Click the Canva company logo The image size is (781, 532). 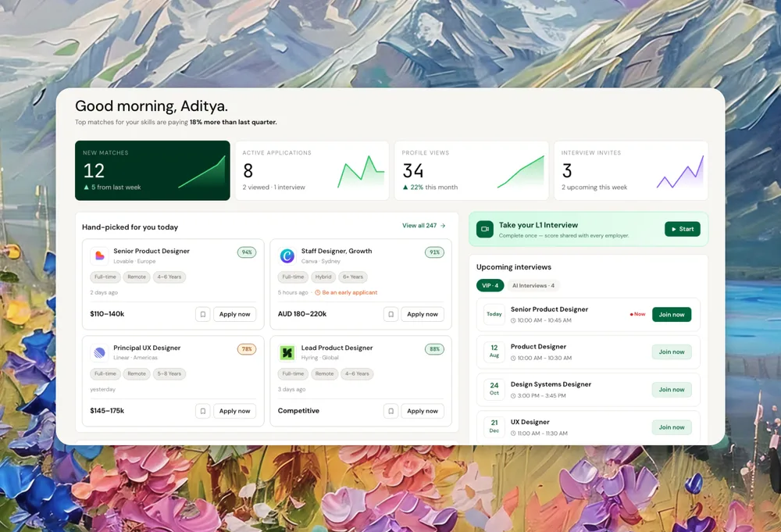287,255
